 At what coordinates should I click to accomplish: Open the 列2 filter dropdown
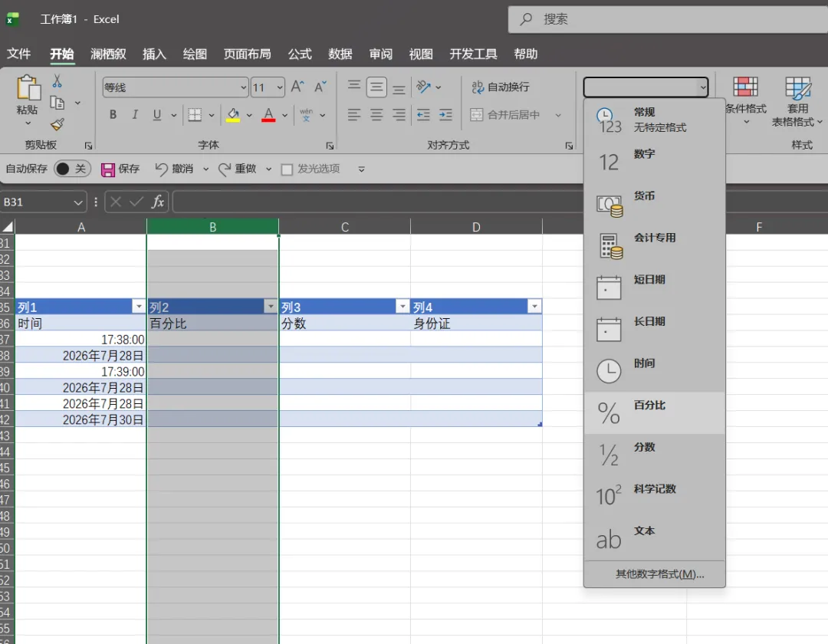pyautogui.click(x=271, y=306)
